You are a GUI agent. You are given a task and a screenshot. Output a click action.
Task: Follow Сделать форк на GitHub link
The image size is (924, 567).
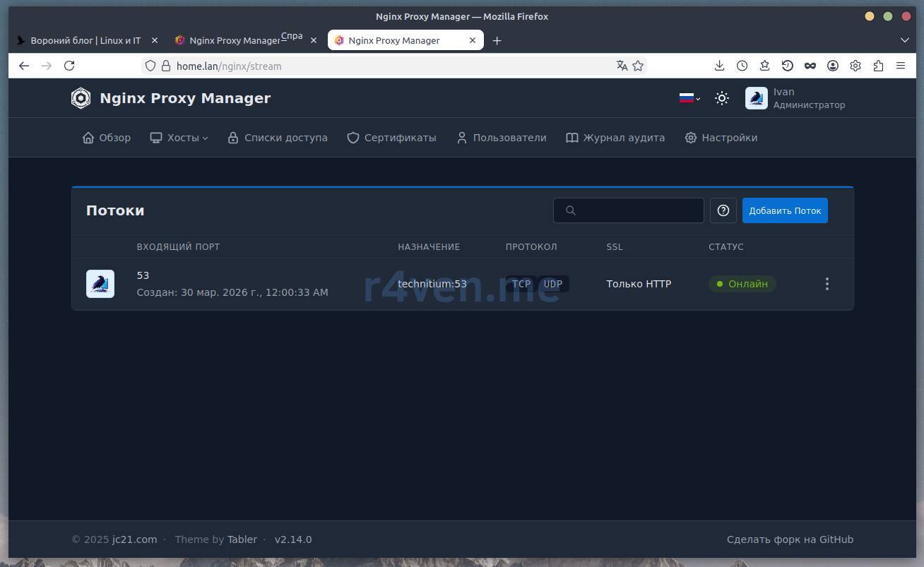790,539
